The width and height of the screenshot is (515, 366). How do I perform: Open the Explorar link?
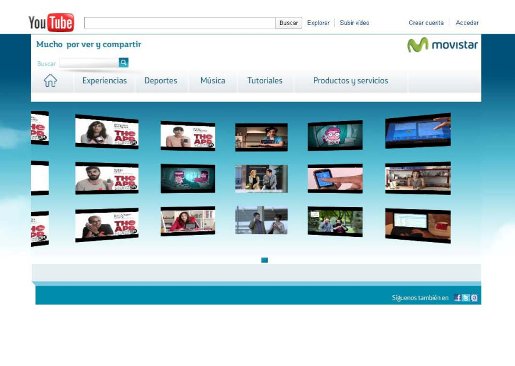[x=318, y=23]
